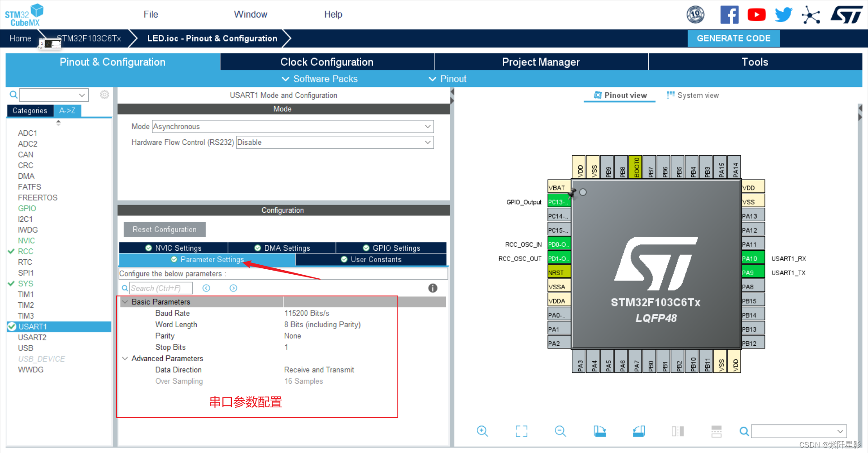Toggle the split vertical view icon
The height and width of the screenshot is (453, 868).
pyautogui.click(x=678, y=431)
